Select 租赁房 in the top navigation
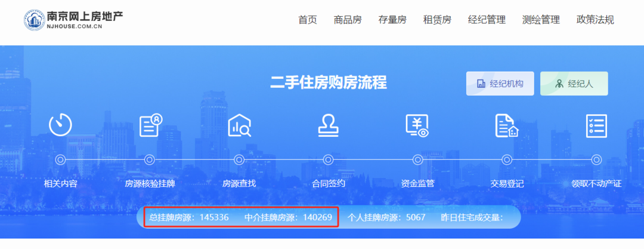Viewport: 644px width, 249px height. coord(437,20)
